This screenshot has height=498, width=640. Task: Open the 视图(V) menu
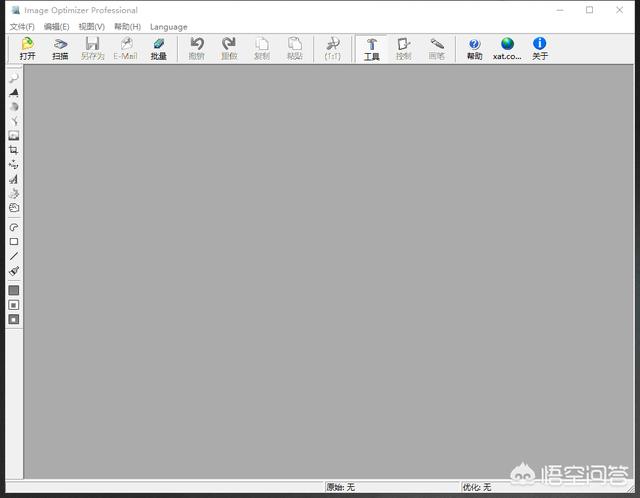coord(91,27)
